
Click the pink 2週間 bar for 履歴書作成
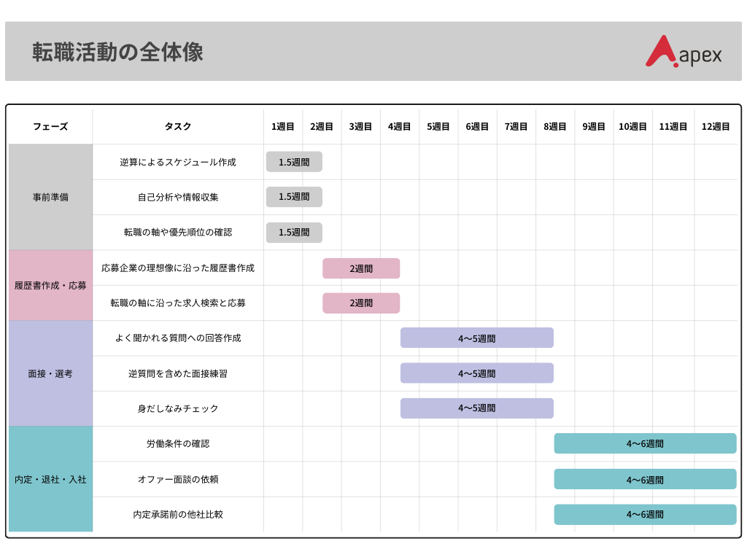tap(361, 268)
